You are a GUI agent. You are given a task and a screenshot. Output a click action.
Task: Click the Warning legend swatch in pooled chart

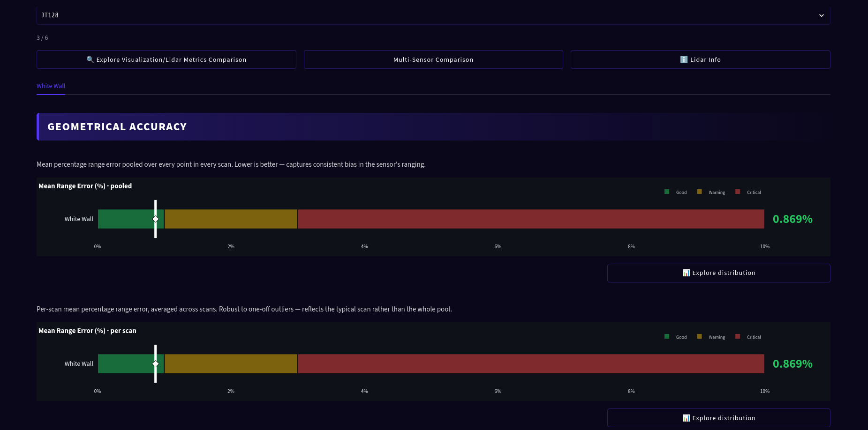coord(699,192)
